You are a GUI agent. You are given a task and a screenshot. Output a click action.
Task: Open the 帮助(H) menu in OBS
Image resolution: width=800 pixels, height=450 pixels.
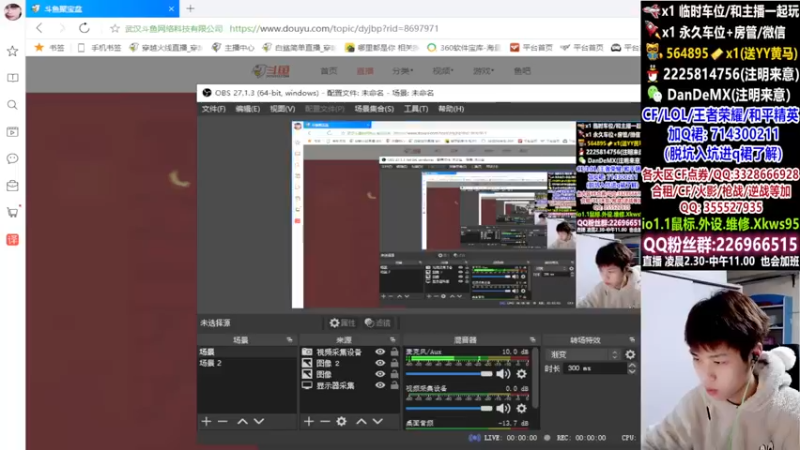tap(451, 109)
